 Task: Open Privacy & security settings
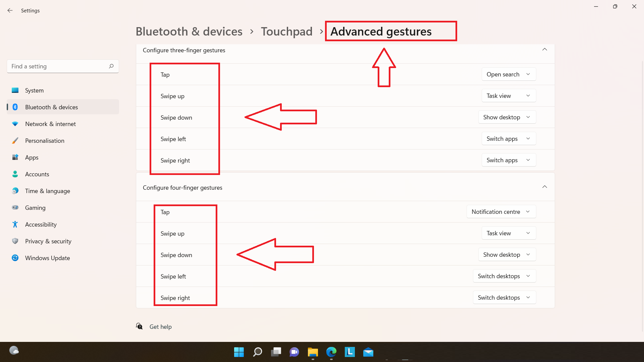[x=48, y=241]
